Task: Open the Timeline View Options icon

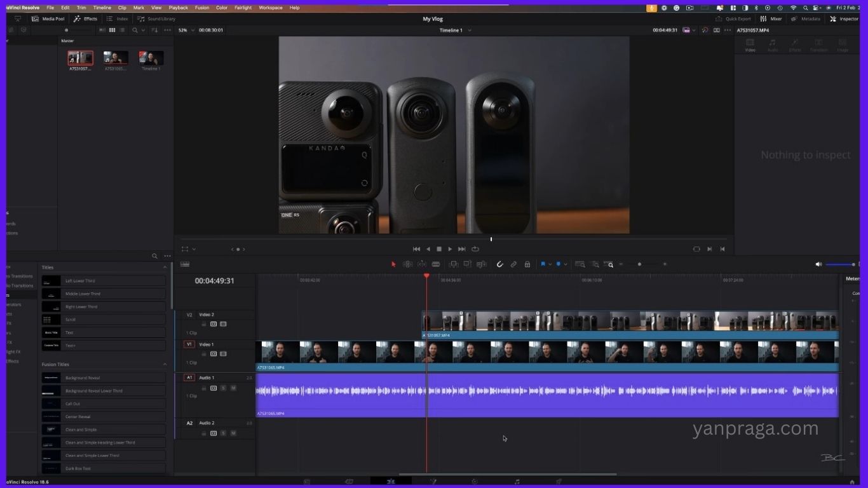Action: tap(185, 264)
